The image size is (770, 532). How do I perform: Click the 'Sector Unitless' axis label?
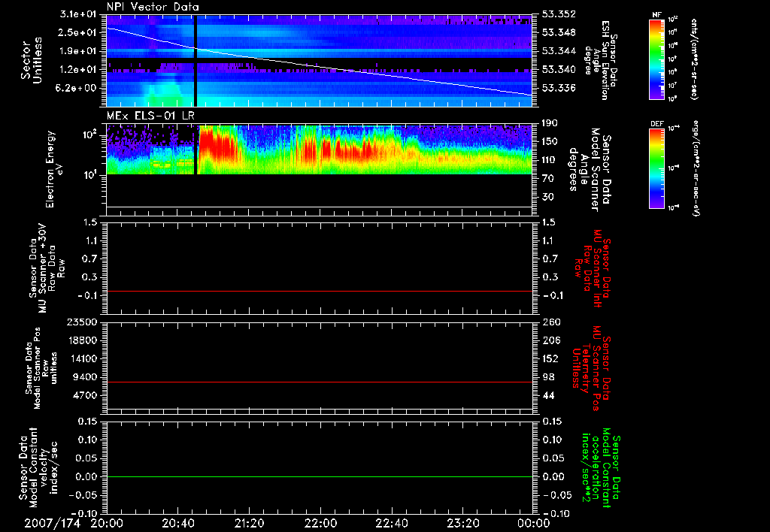pos(31,60)
